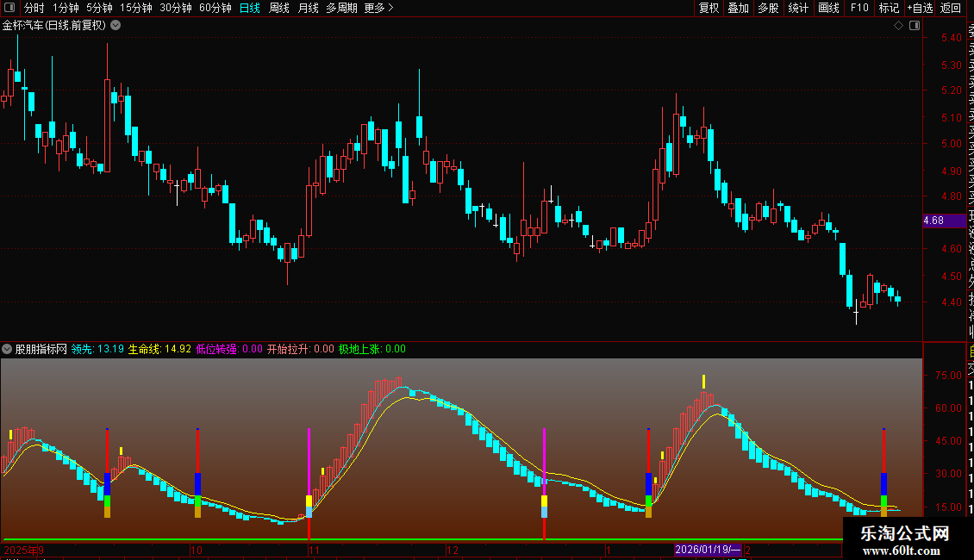Select the 1分钟 period tab
974x560 pixels.
click(x=66, y=8)
